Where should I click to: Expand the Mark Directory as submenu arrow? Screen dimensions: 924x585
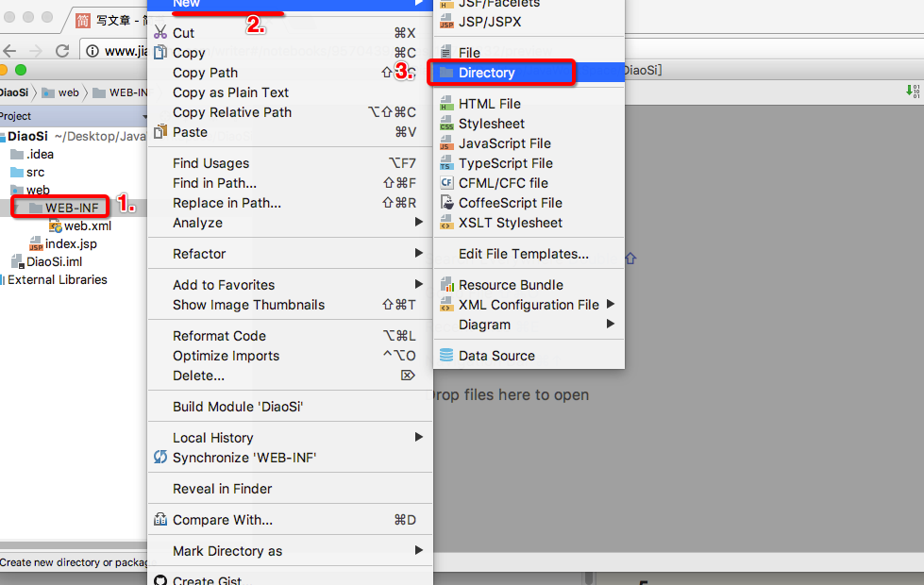(418, 550)
